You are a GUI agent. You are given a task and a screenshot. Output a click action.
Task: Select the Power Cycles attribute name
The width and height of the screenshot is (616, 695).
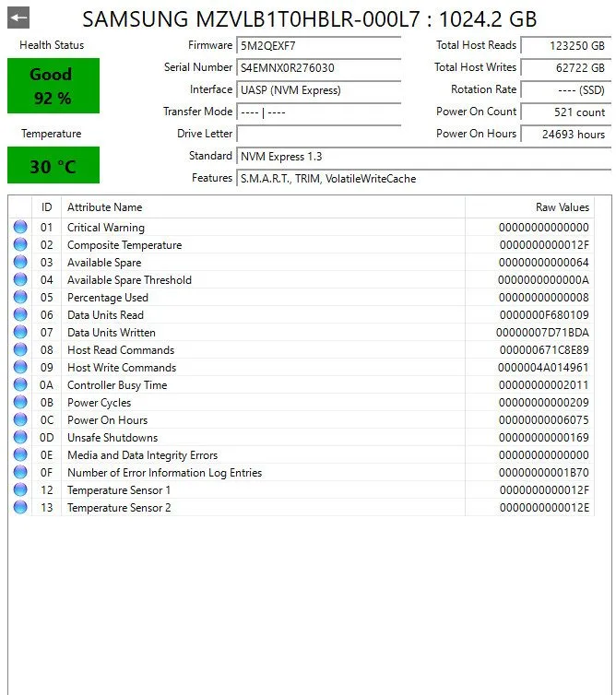coord(100,403)
